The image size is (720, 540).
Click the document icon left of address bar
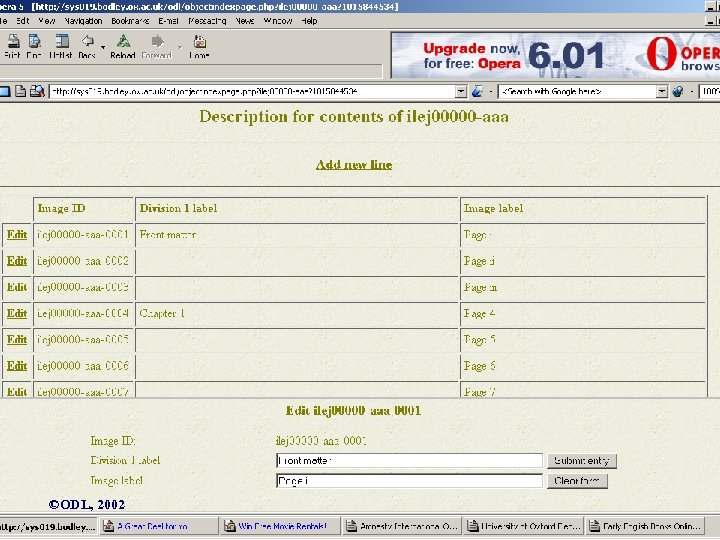pos(20,91)
